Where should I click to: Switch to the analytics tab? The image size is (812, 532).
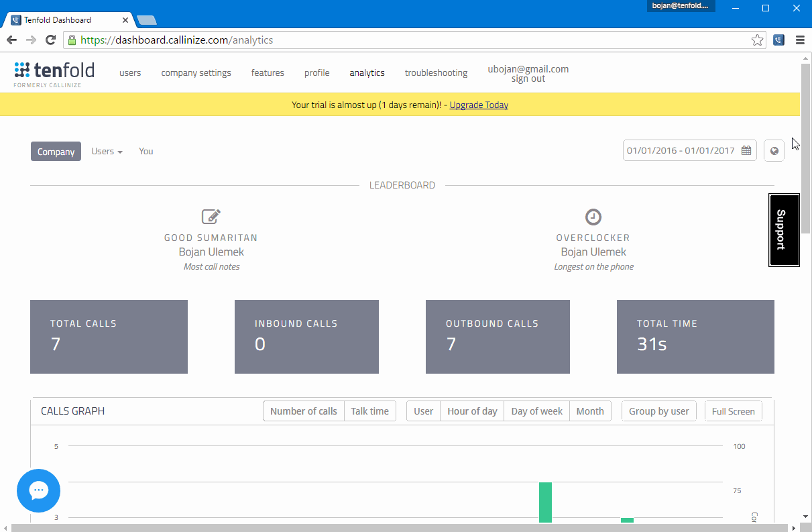tap(367, 72)
